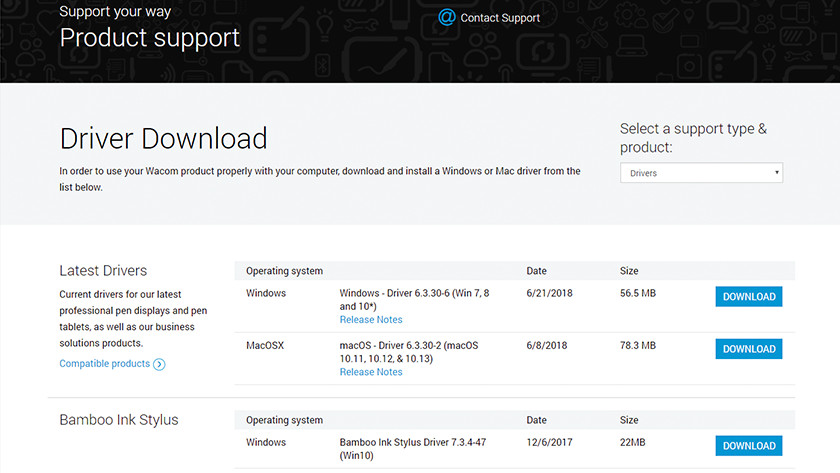Viewport: 840px width, 473px height.
Task: Click the Driver Download heading
Action: point(163,138)
